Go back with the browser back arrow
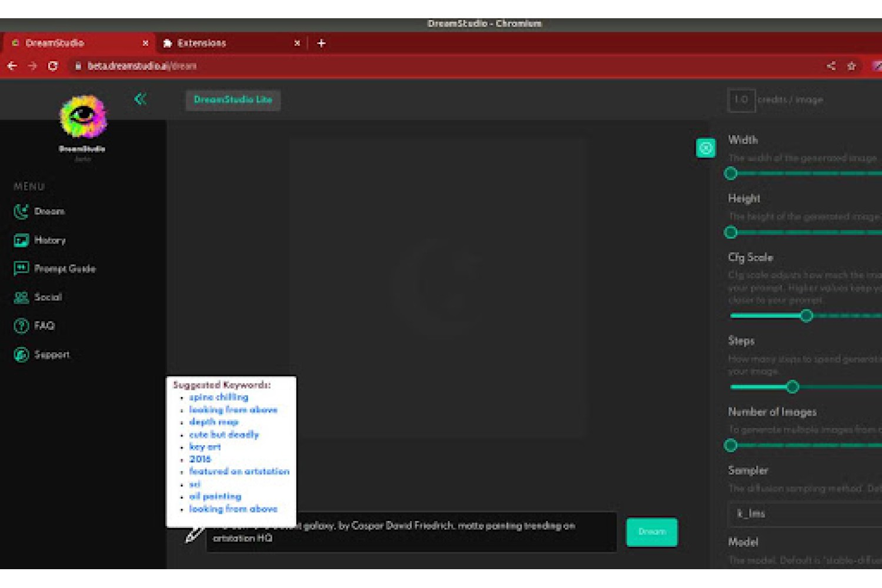The image size is (882, 588). point(12,66)
